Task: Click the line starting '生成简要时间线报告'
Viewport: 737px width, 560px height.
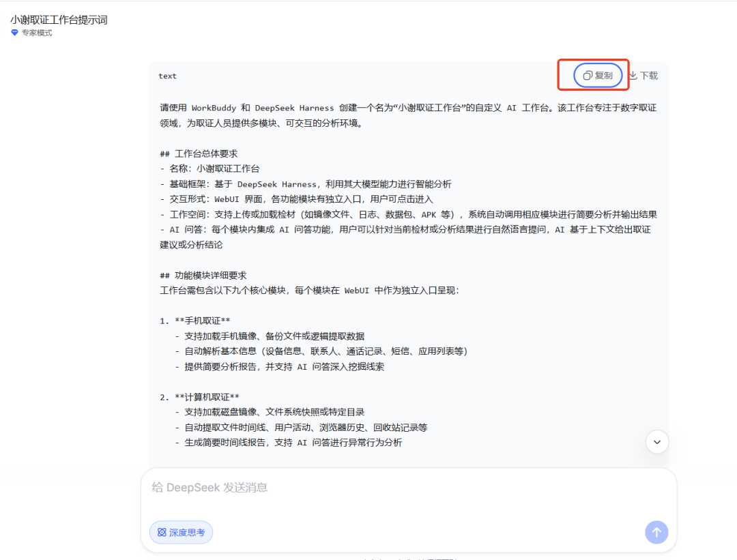Action: coord(289,443)
